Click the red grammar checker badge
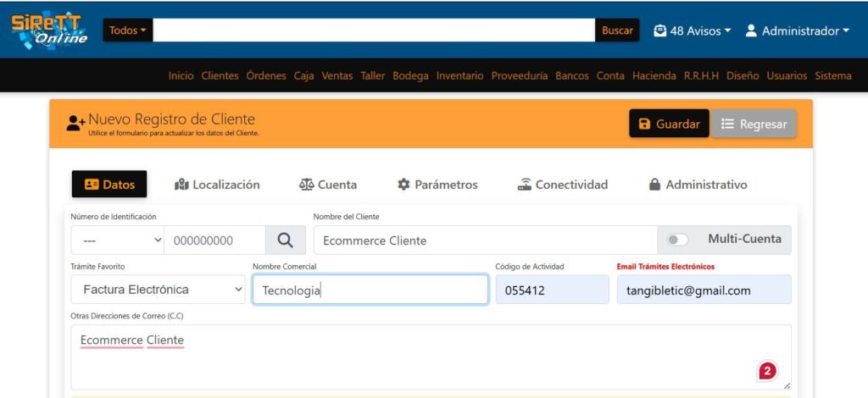868x398 pixels. 767,371
